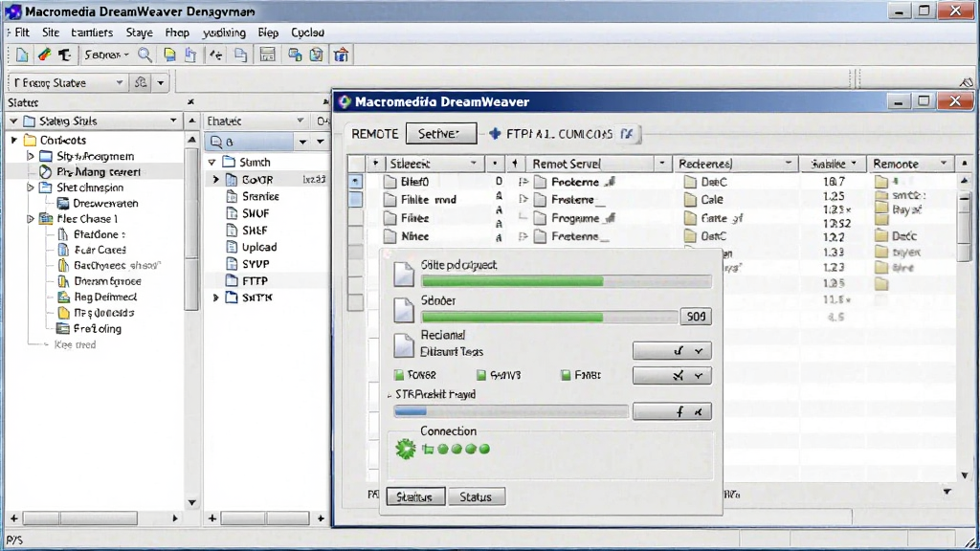980x551 pixels.
Task: Open the Setinar dropdown in toolbar
Action: tap(106, 55)
